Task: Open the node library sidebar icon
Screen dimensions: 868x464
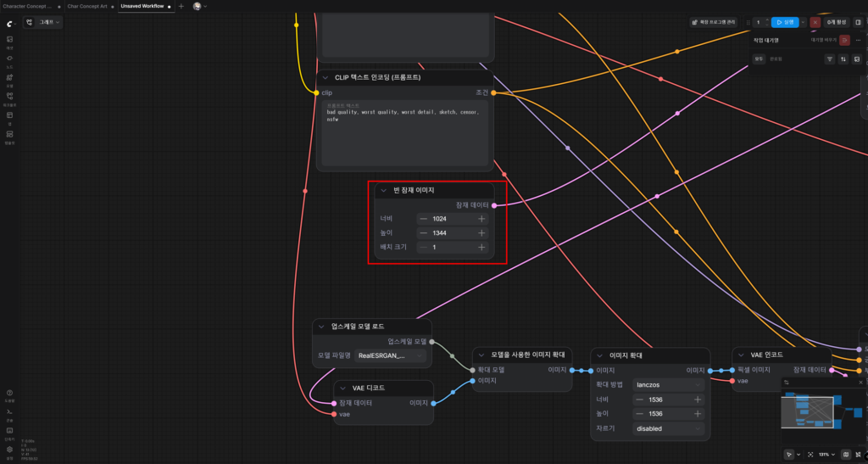Action: point(9,60)
